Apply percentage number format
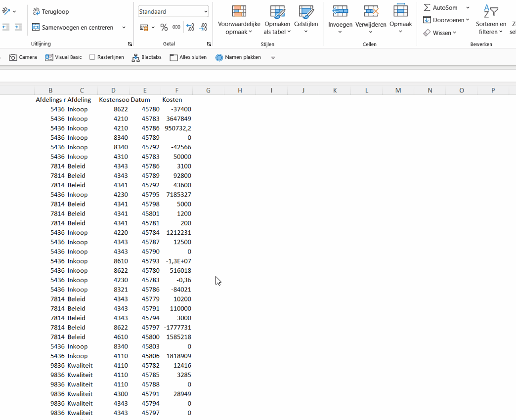The width and height of the screenshot is (516, 420). point(164,28)
